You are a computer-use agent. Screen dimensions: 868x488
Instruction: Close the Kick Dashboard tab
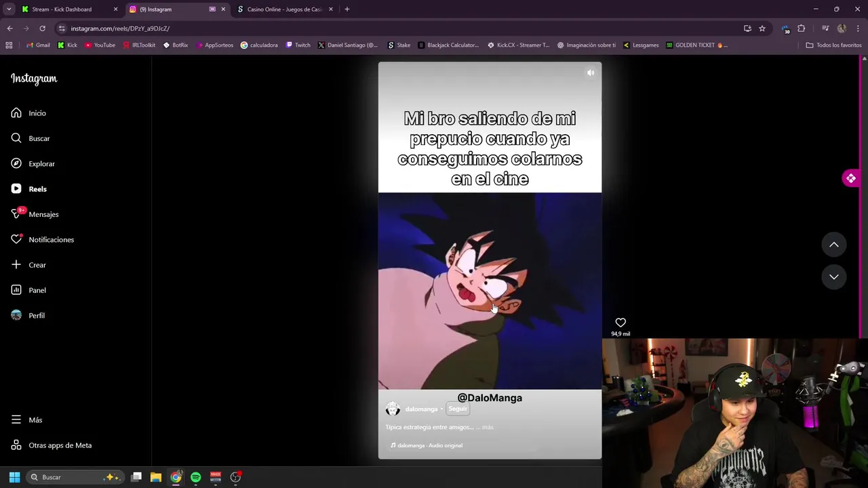point(115,9)
